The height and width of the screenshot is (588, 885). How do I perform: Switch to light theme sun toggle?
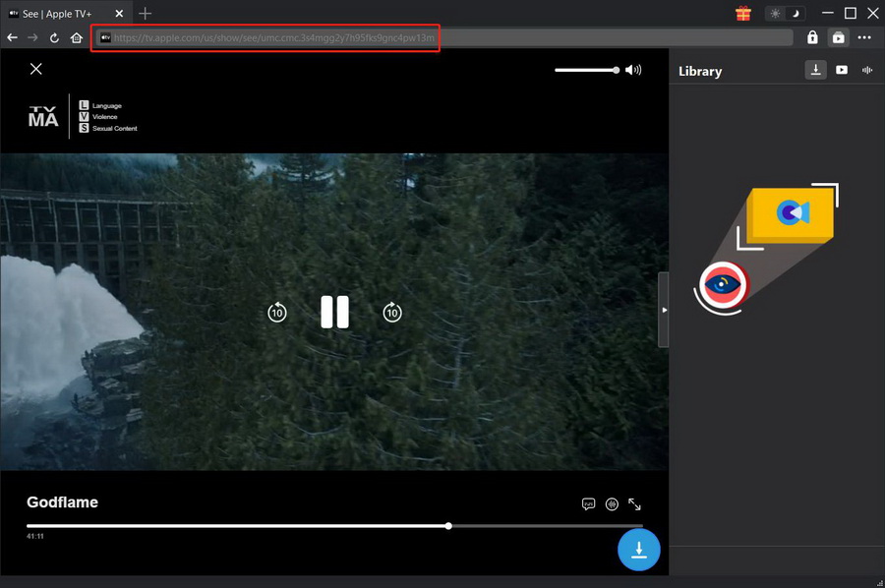[x=776, y=14]
